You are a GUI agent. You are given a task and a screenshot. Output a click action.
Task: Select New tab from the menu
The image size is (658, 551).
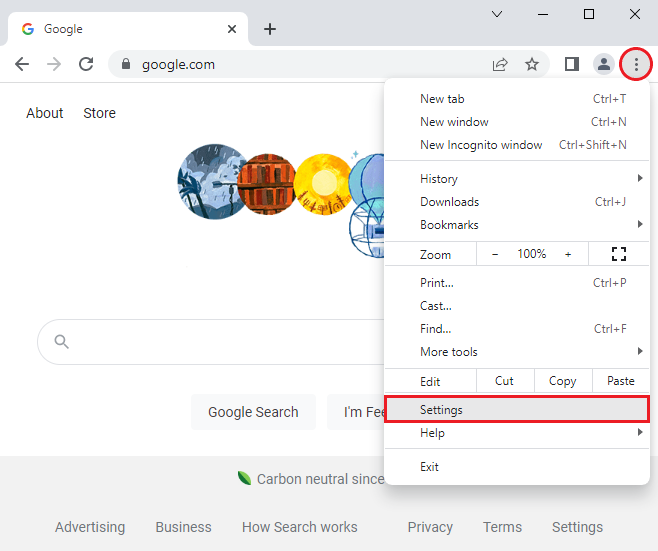[x=517, y=99]
